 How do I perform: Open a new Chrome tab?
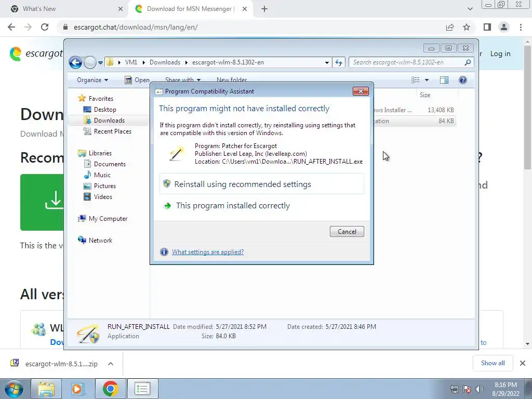(x=264, y=9)
